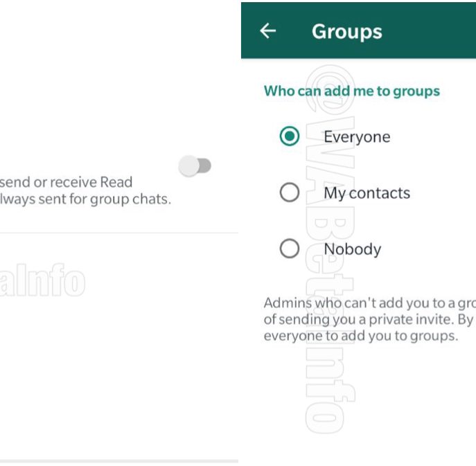Tap the back arrow in Groups header
Viewport: 476px width, 466px height.
267,31
